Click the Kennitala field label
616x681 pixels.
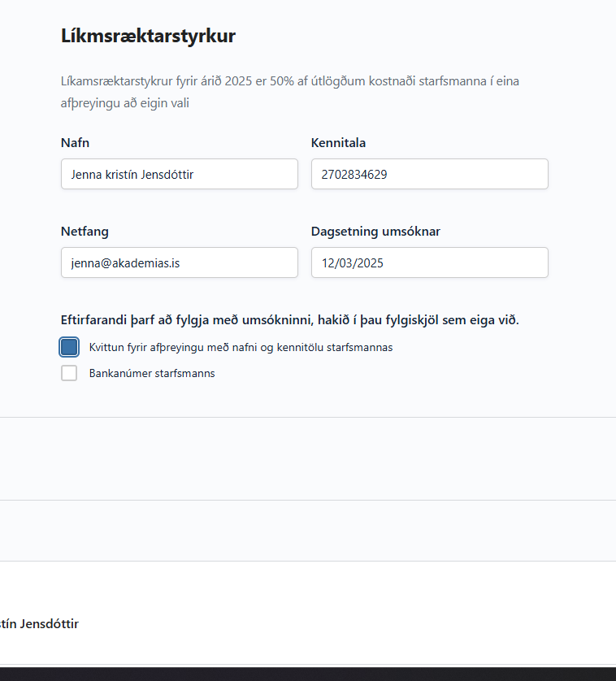pyautogui.click(x=338, y=143)
